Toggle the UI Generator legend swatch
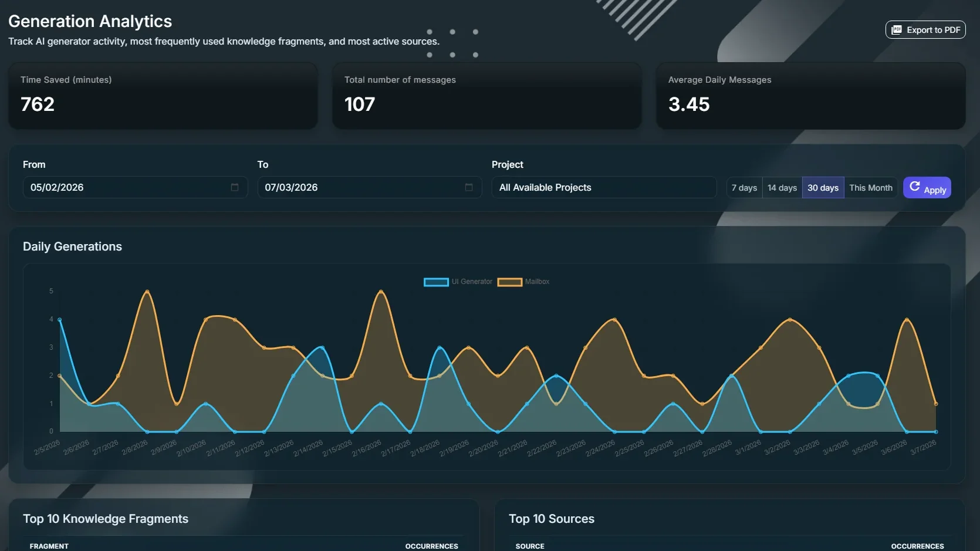 436,282
